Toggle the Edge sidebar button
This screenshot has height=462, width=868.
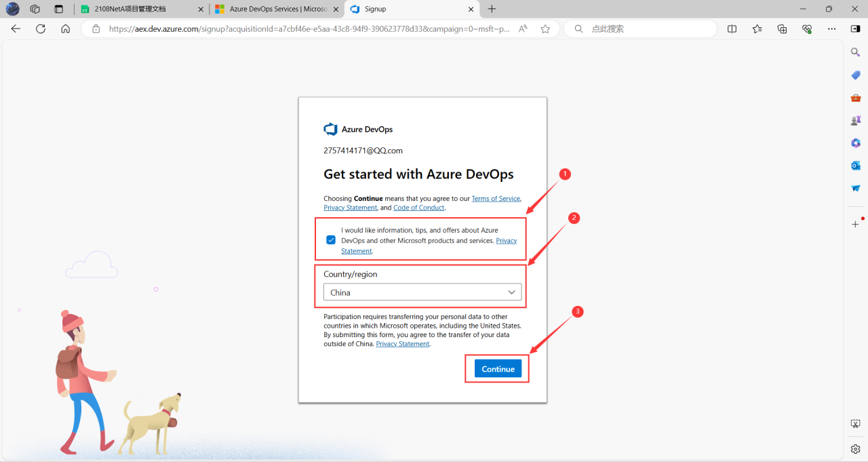[855, 28]
